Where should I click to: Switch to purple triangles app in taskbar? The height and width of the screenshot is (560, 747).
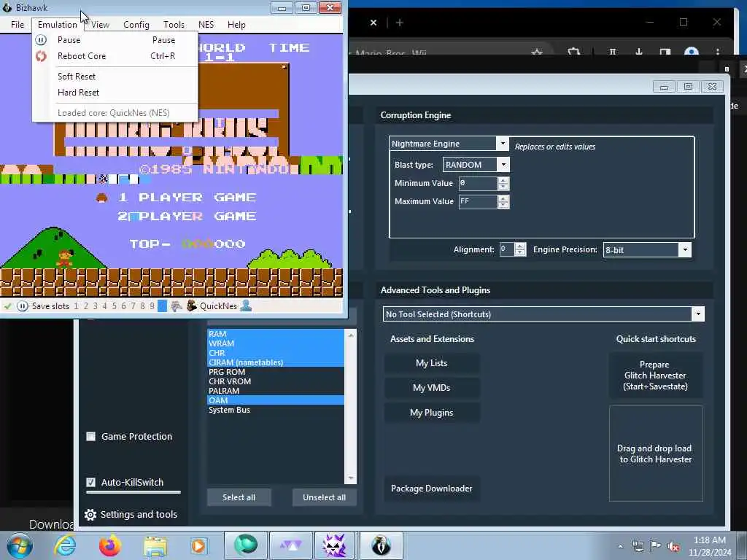coord(290,545)
